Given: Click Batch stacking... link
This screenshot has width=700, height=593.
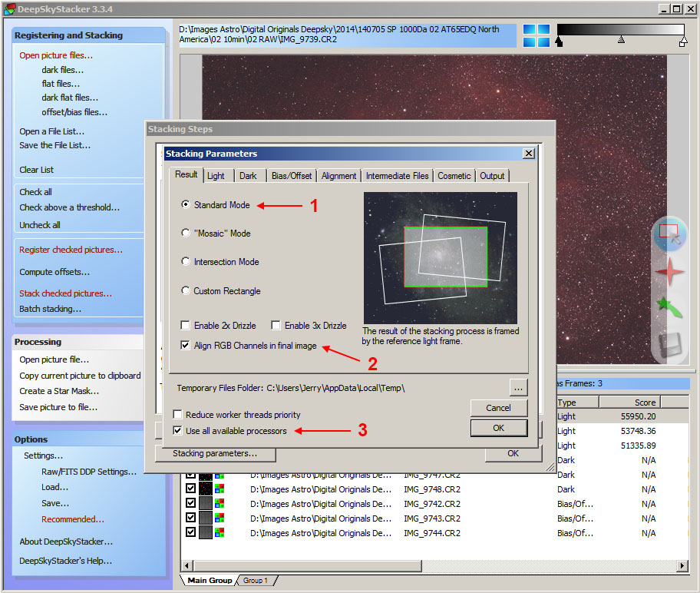Looking at the screenshot, I should (x=50, y=309).
